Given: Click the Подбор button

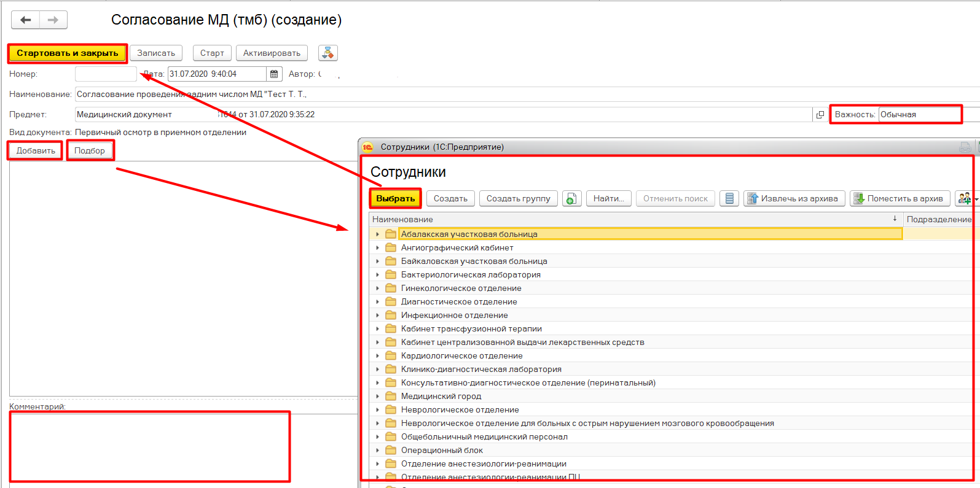Looking at the screenshot, I should (90, 150).
